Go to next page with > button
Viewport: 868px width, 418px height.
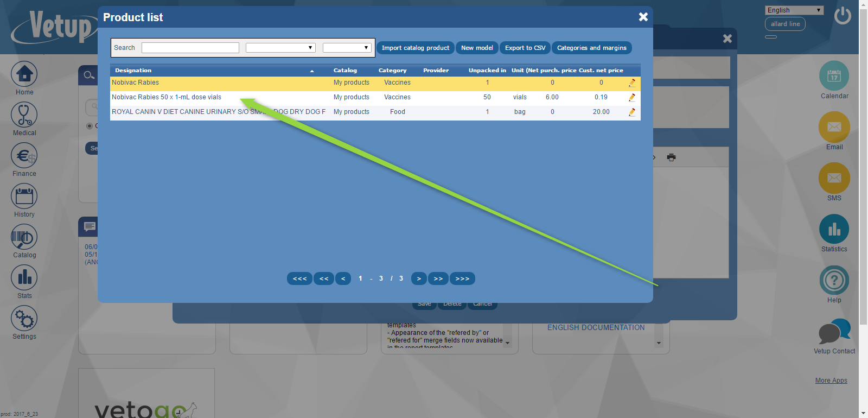[418, 278]
